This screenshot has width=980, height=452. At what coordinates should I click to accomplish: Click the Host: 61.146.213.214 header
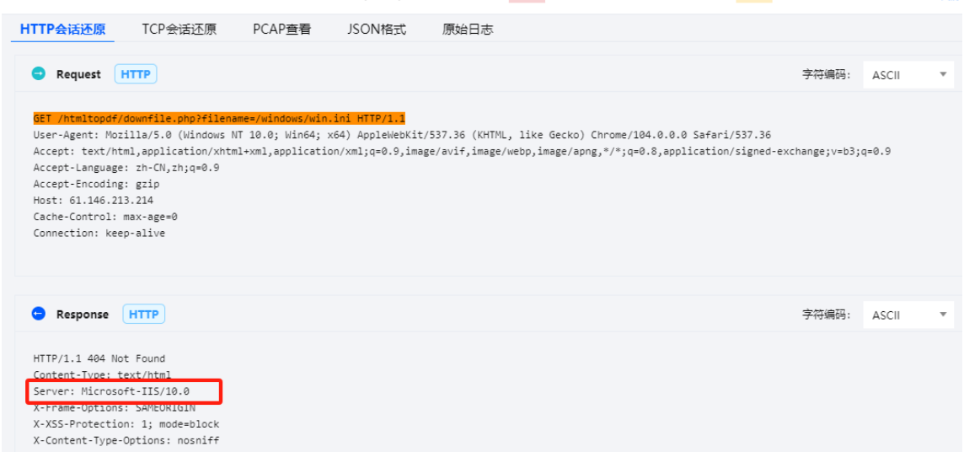[94, 200]
